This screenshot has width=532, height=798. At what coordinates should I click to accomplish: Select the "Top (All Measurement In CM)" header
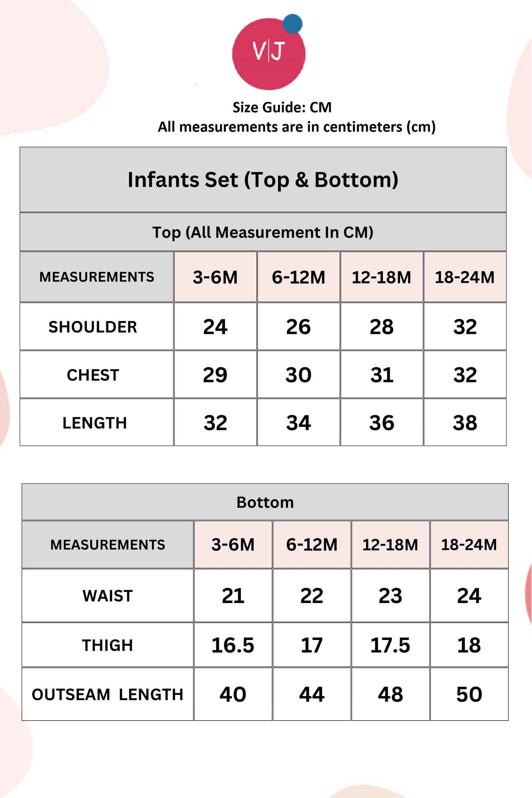263,232
